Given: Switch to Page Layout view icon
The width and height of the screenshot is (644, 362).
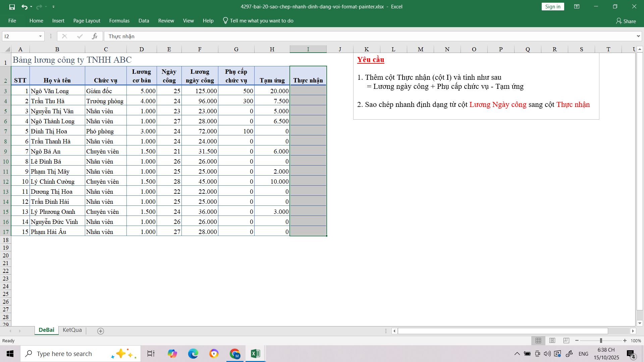Looking at the screenshot, I should 552,341.
